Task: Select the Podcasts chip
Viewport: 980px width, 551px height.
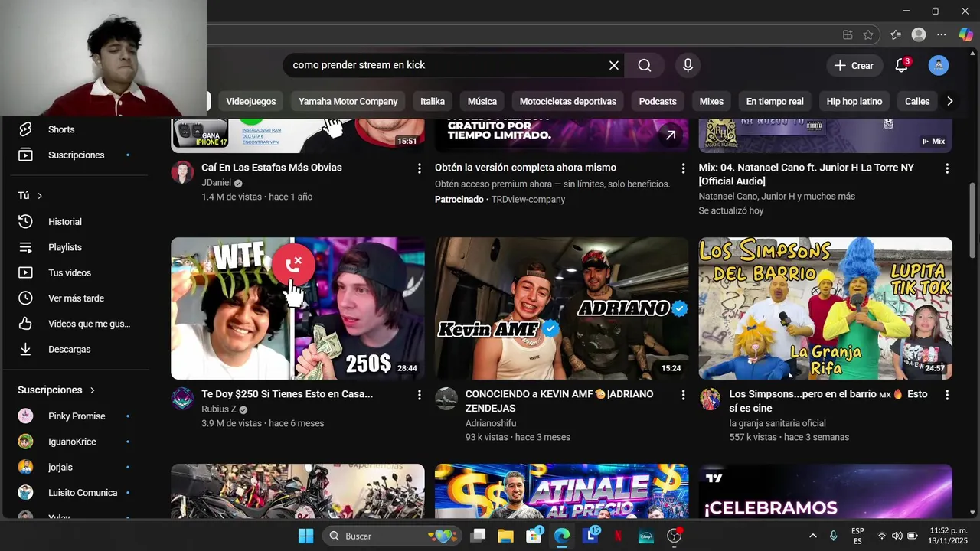Action: [658, 101]
